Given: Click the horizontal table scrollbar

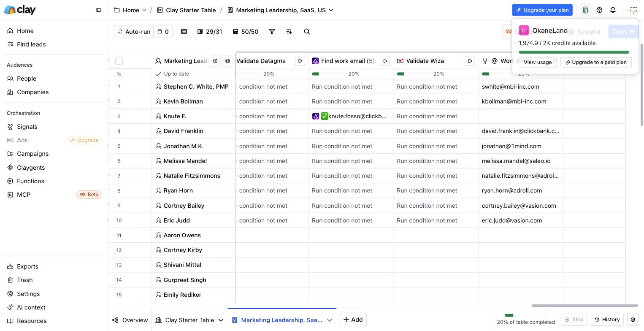Looking at the screenshot, I should coord(584,305).
